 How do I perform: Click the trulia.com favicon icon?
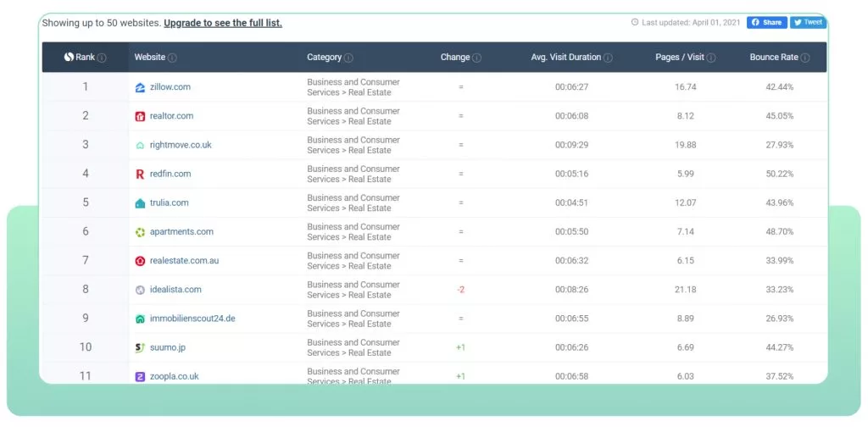tap(140, 203)
